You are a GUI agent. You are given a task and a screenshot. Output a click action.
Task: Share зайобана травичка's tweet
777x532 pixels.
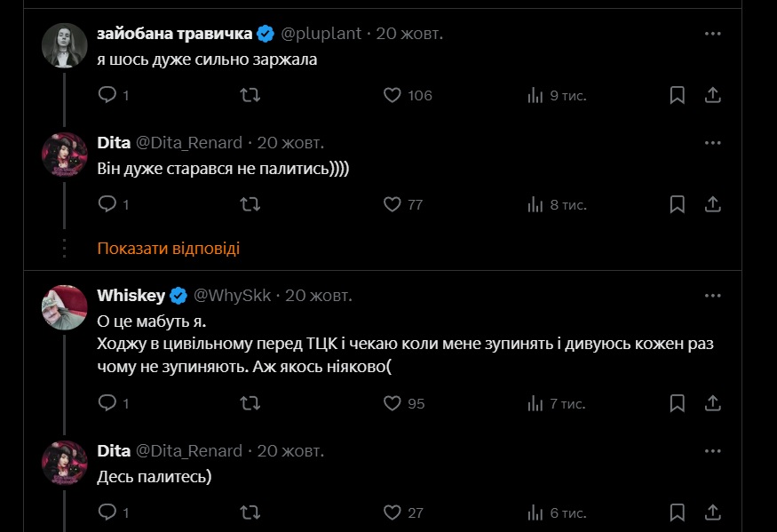tap(712, 95)
